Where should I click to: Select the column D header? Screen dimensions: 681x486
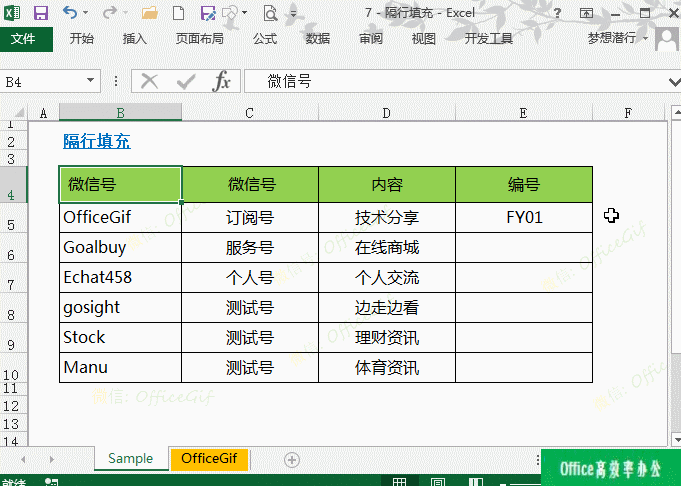point(386,113)
